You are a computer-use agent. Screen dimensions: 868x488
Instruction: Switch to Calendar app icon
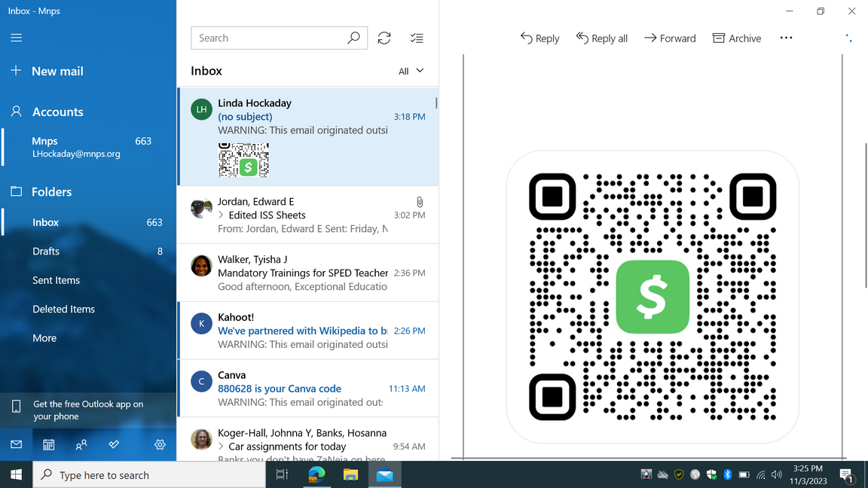[x=49, y=445]
